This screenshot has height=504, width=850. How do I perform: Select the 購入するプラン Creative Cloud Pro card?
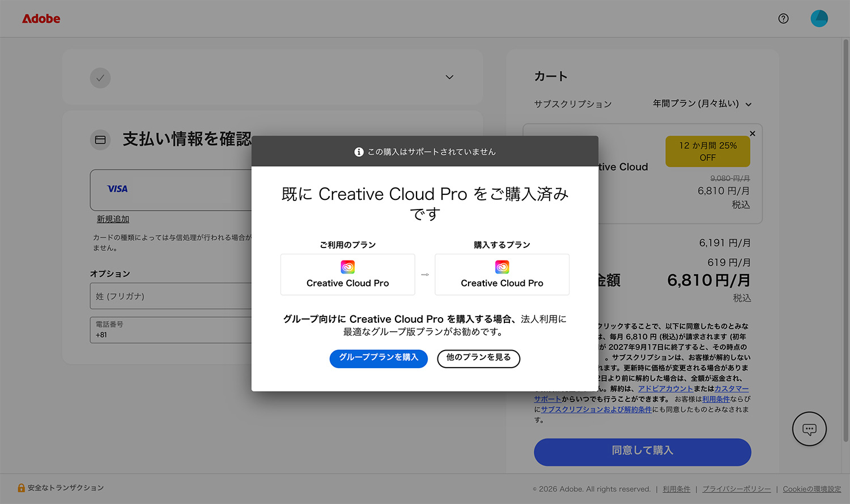coord(502,275)
